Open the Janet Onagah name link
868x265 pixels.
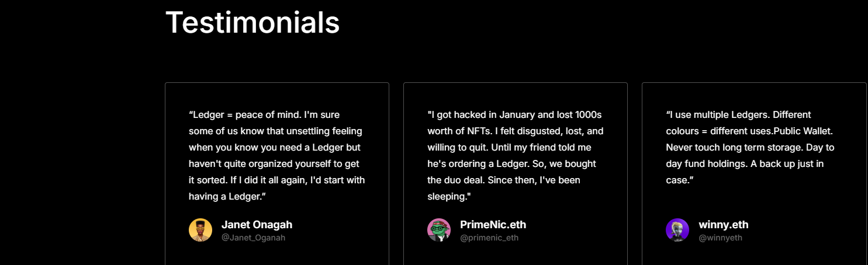tap(257, 225)
